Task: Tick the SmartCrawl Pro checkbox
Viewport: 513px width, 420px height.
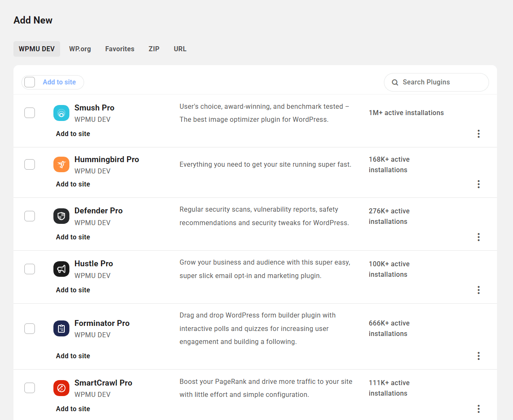Action: pyautogui.click(x=30, y=388)
